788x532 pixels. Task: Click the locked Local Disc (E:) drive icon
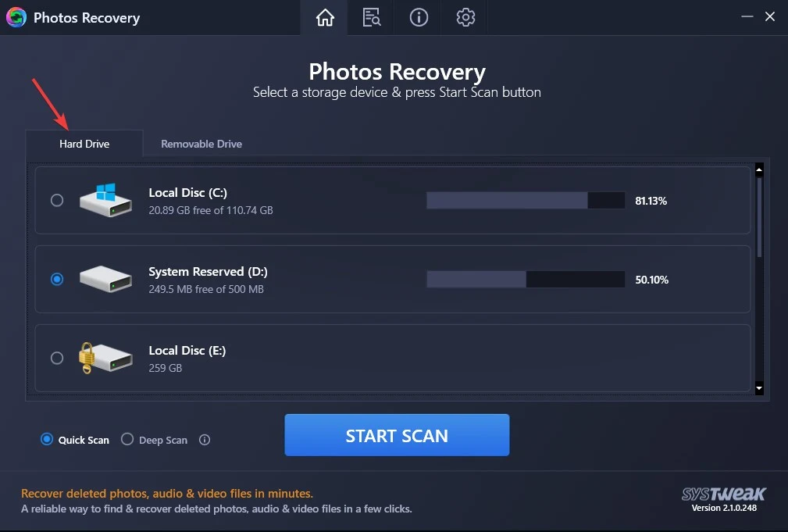[105, 358]
